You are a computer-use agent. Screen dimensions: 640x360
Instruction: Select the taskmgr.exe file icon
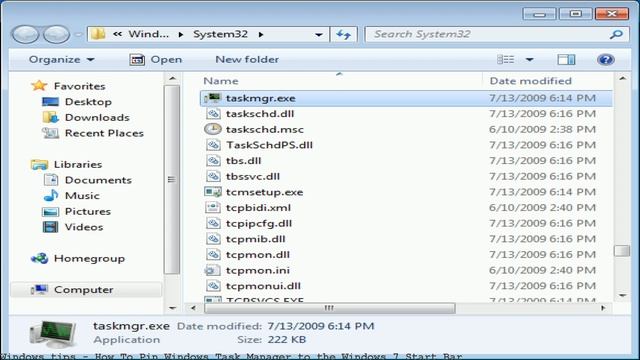pos(213,98)
